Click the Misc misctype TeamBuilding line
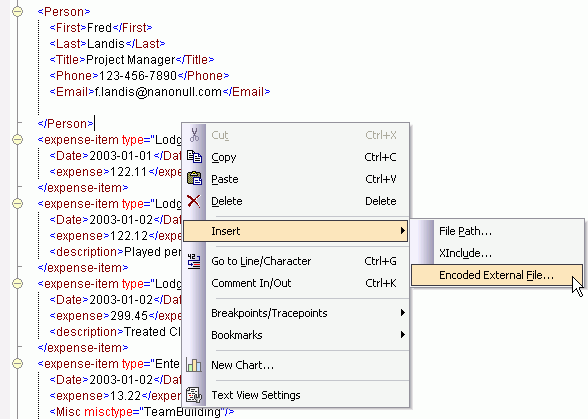Image resolution: width=588 pixels, height=419 pixels. point(142,411)
